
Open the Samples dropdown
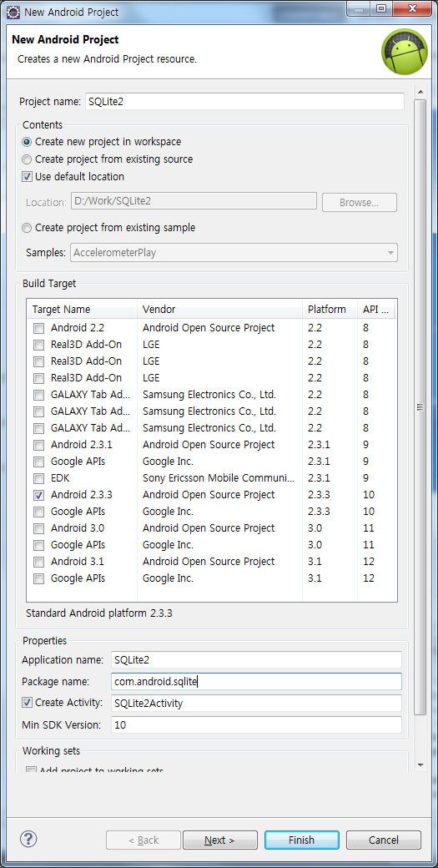tap(234, 253)
